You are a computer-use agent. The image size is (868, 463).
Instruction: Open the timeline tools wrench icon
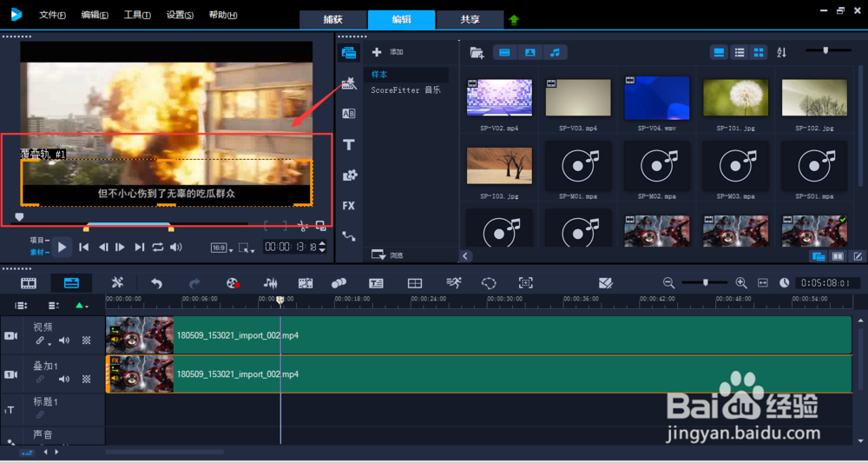117,283
